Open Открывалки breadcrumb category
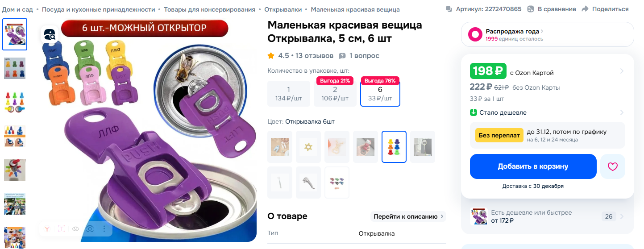 click(x=283, y=9)
